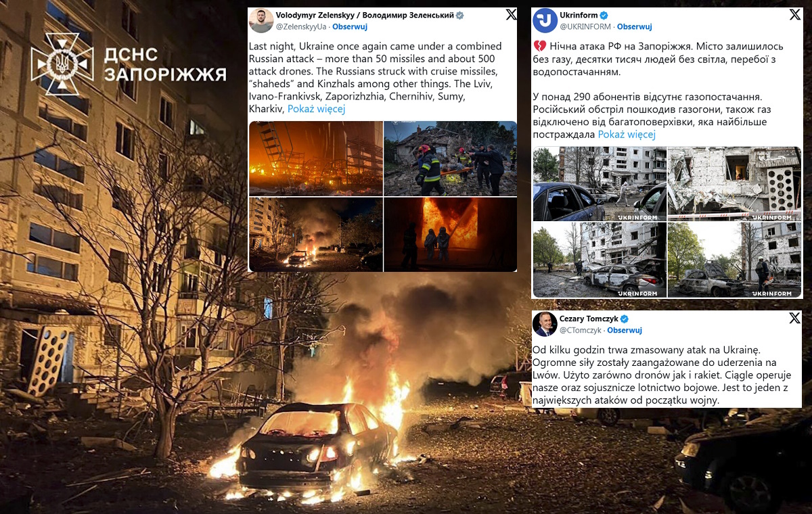Open the Ukrinform profile avatar
Screen dimensions: 812x514
point(545,21)
